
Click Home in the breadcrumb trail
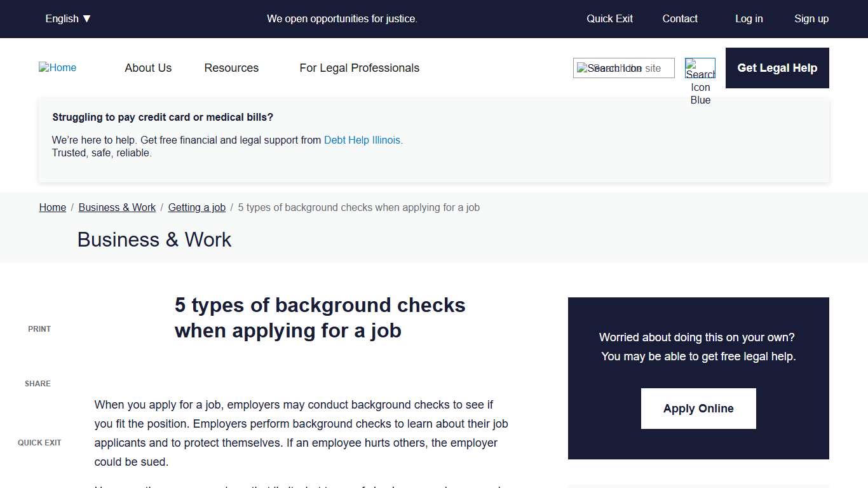[x=52, y=207]
